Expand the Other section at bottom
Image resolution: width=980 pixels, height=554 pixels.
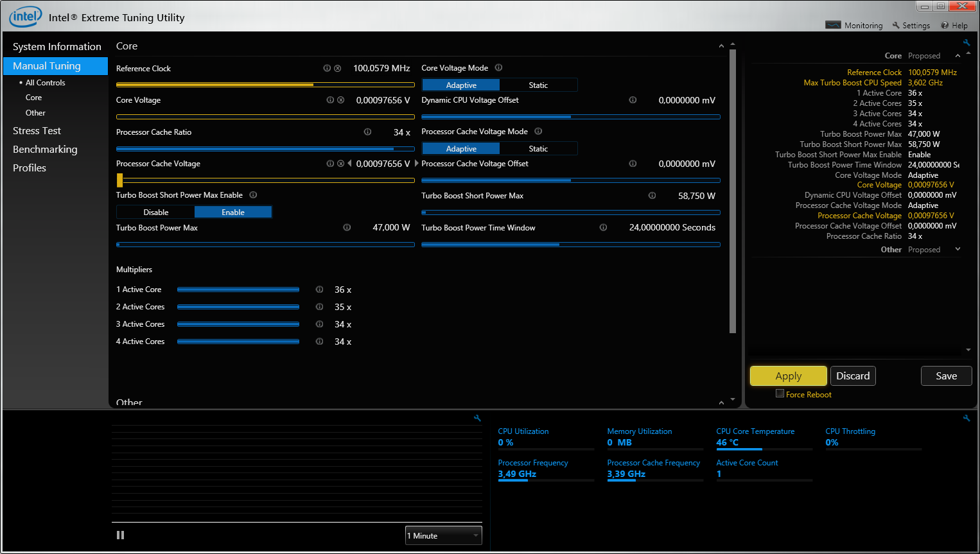tap(721, 403)
